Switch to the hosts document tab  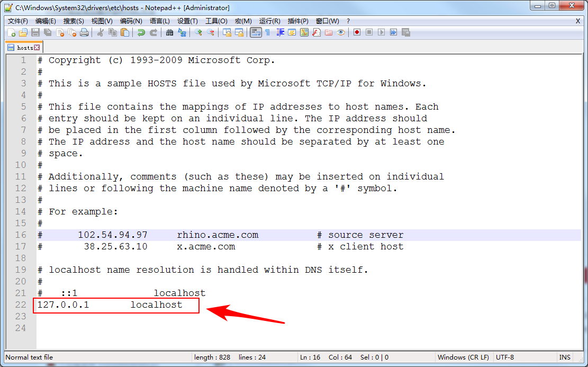[21, 47]
